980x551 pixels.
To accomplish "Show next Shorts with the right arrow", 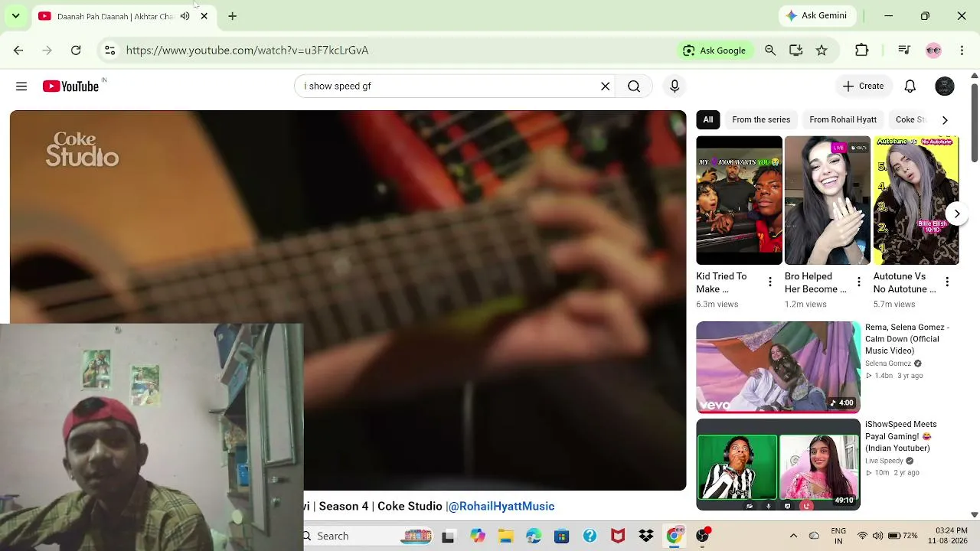I will (956, 214).
